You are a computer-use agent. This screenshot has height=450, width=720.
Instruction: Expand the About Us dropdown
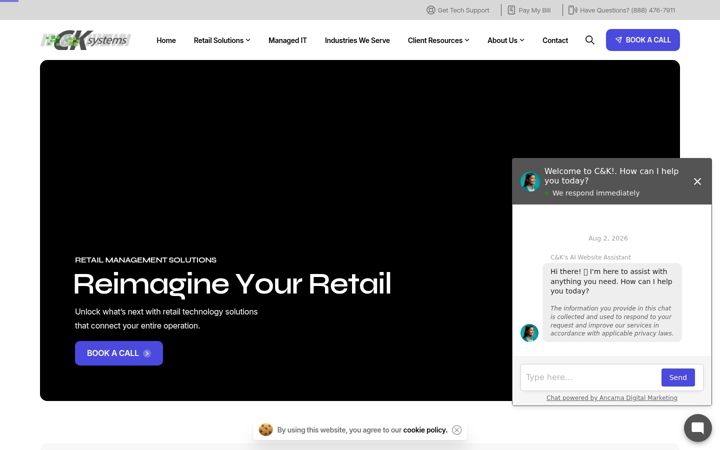point(506,40)
